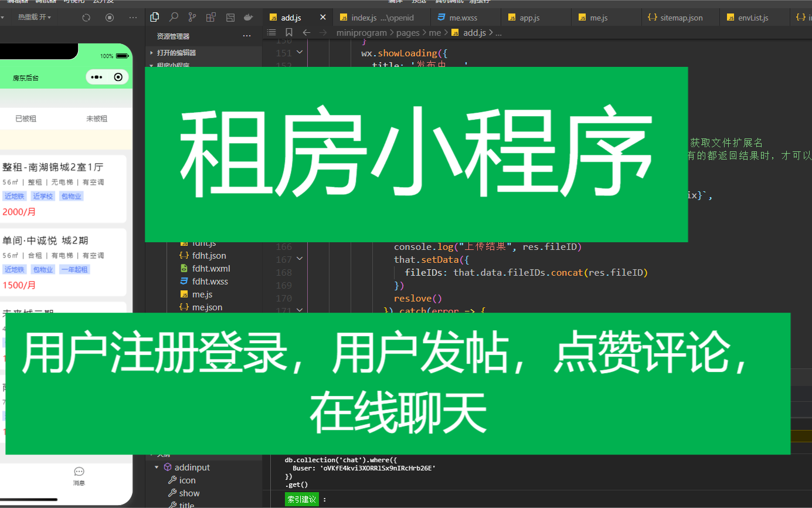
Task: Click the simulator refresh icon
Action: point(86,18)
